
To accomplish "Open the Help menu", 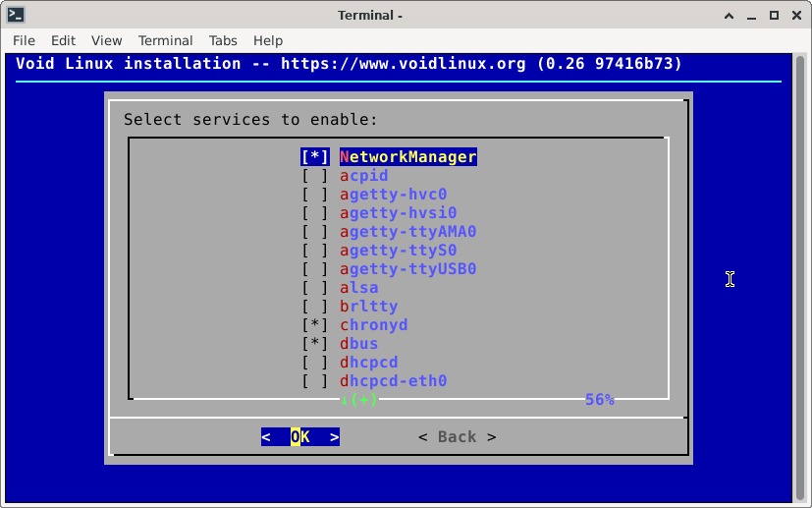I will click(x=268, y=40).
